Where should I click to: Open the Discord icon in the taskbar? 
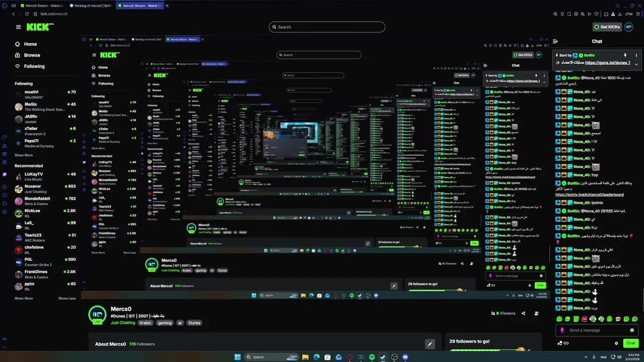click(x=405, y=357)
